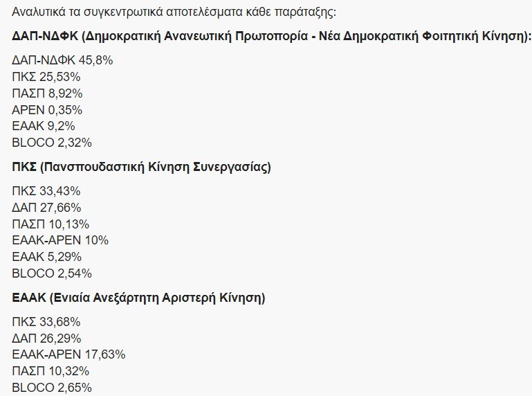The image size is (532, 396).
Task: Click the 'ΠΚΣ 33,43%' result line
Action: (x=46, y=191)
